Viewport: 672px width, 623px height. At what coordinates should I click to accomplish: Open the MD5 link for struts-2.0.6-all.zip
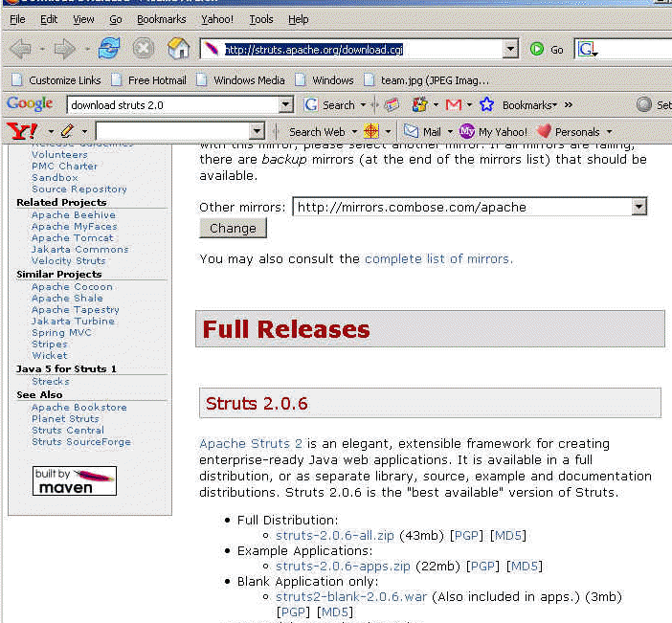coord(508,536)
